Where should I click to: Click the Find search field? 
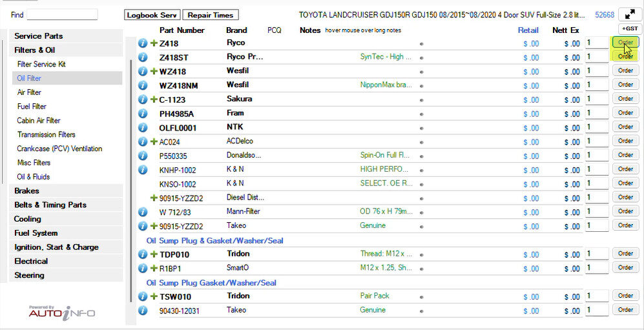[x=63, y=15]
